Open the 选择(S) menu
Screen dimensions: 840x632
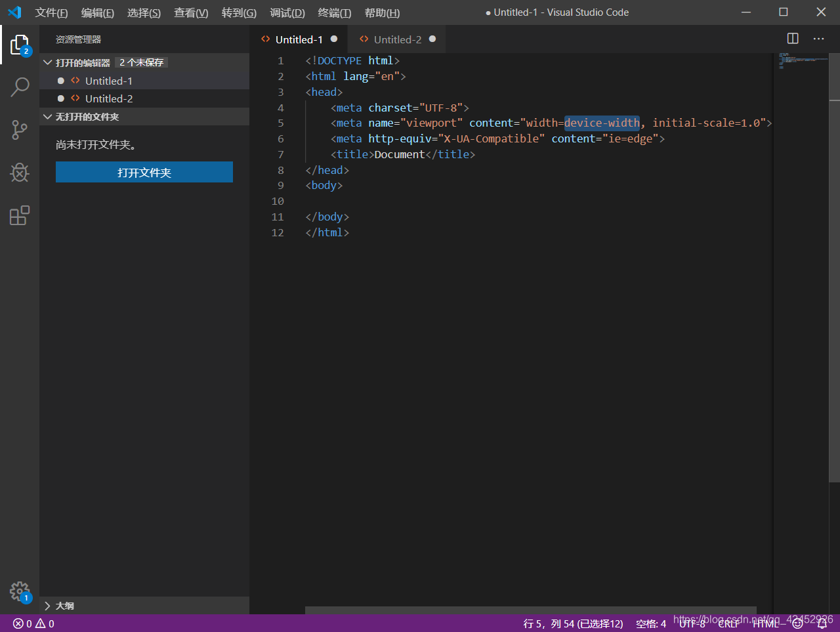click(144, 12)
